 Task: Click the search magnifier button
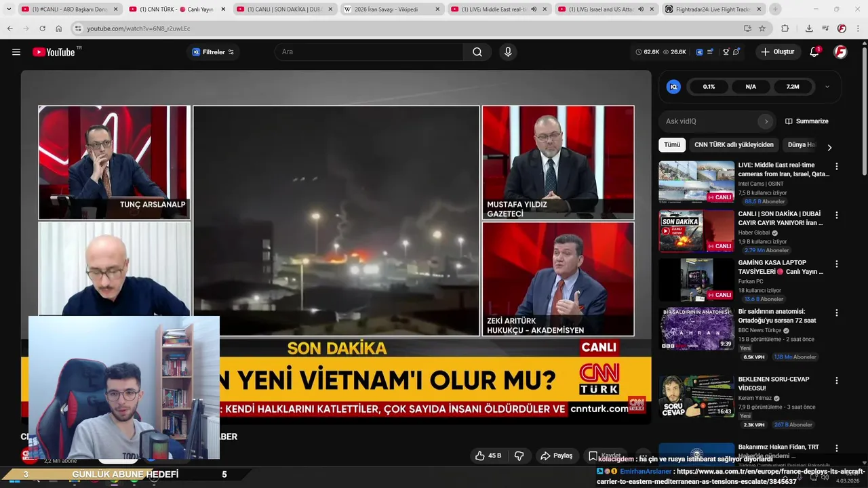coord(477,52)
